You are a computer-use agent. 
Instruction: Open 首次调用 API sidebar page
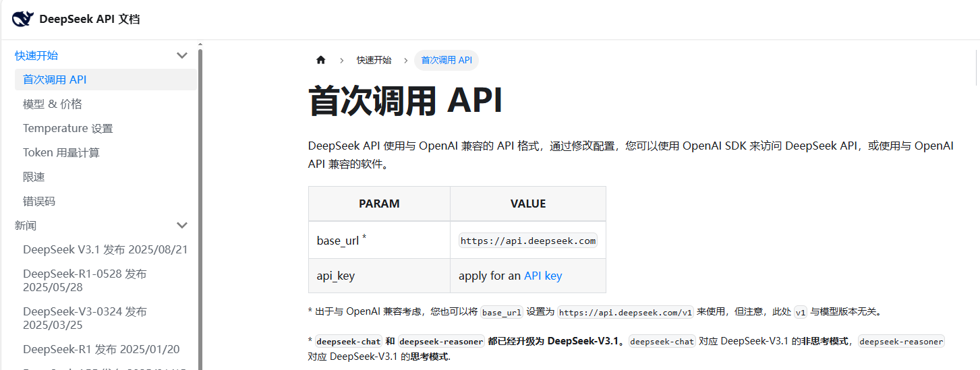(106, 80)
